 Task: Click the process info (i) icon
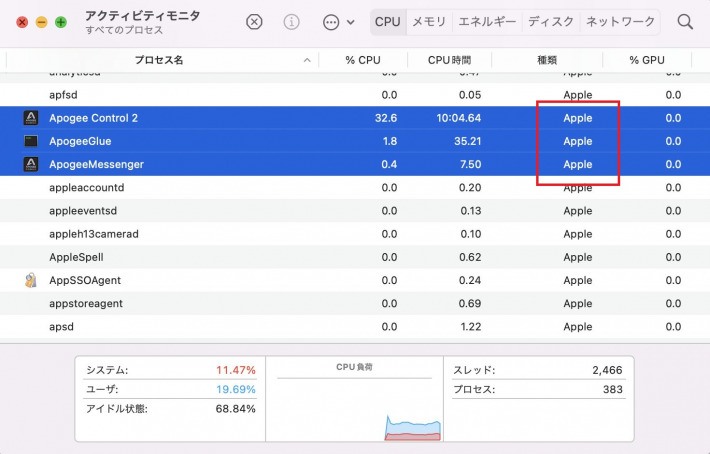click(x=292, y=21)
